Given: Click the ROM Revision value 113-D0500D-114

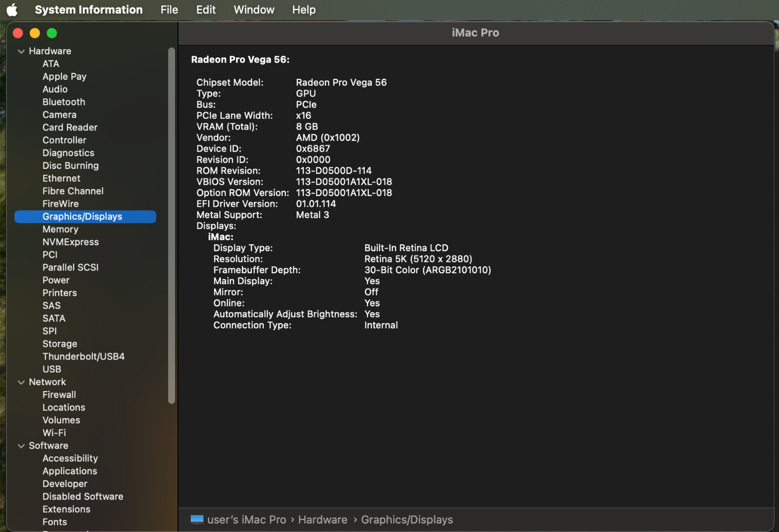Looking at the screenshot, I should [334, 171].
